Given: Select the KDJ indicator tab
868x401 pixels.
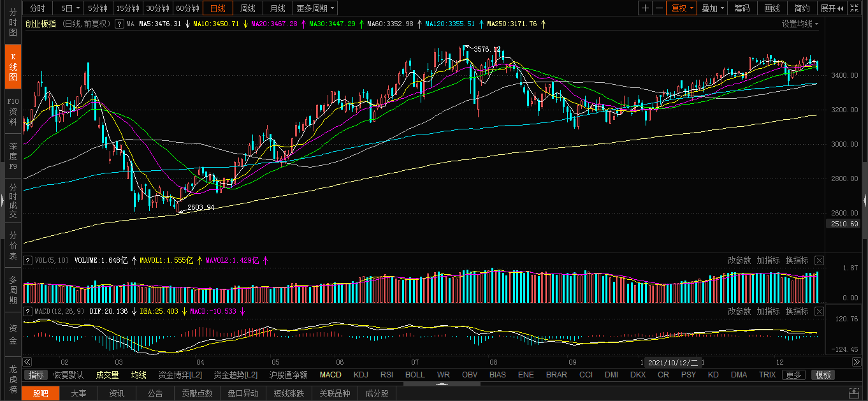Looking at the screenshot, I should [x=361, y=375].
